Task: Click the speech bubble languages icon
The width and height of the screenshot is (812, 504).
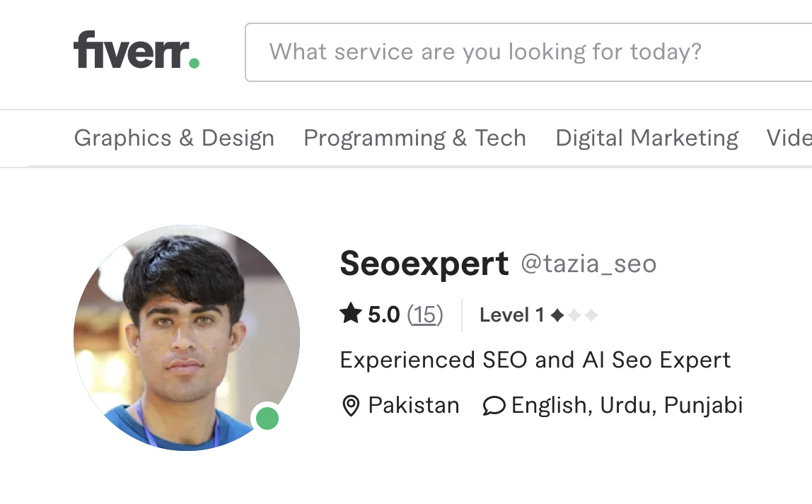Action: (494, 406)
